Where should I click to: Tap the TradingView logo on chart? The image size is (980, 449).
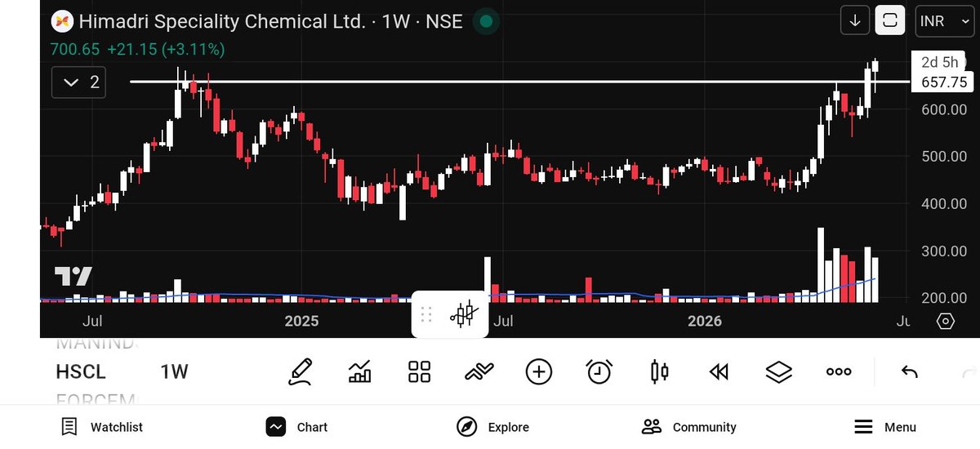(x=73, y=276)
